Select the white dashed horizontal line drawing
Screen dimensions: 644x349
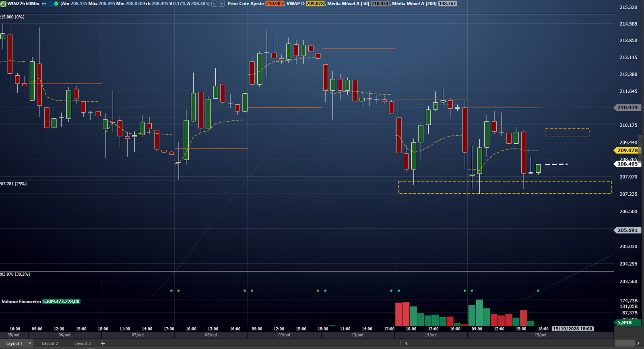point(556,164)
